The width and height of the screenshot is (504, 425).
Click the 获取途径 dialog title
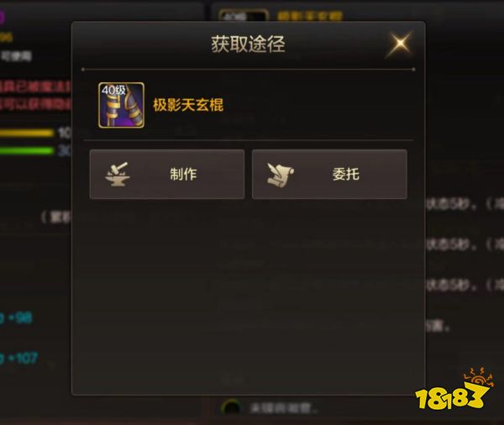[x=248, y=44]
